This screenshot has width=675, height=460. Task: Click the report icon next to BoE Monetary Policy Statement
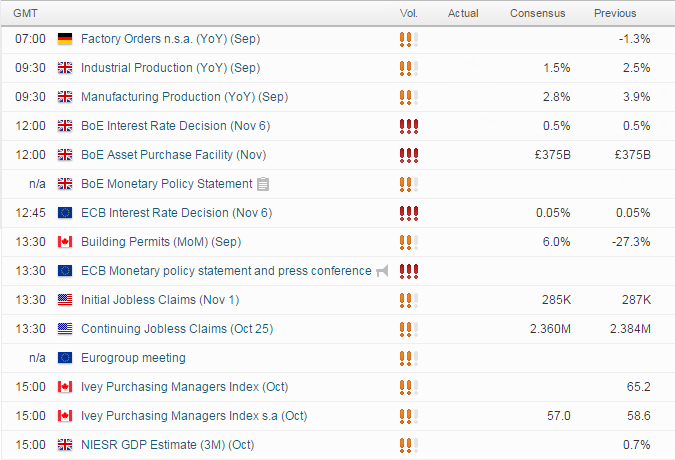(x=263, y=184)
